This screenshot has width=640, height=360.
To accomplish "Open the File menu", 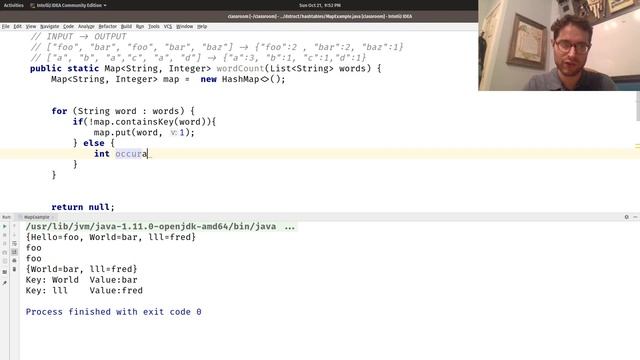I will click(5, 27).
